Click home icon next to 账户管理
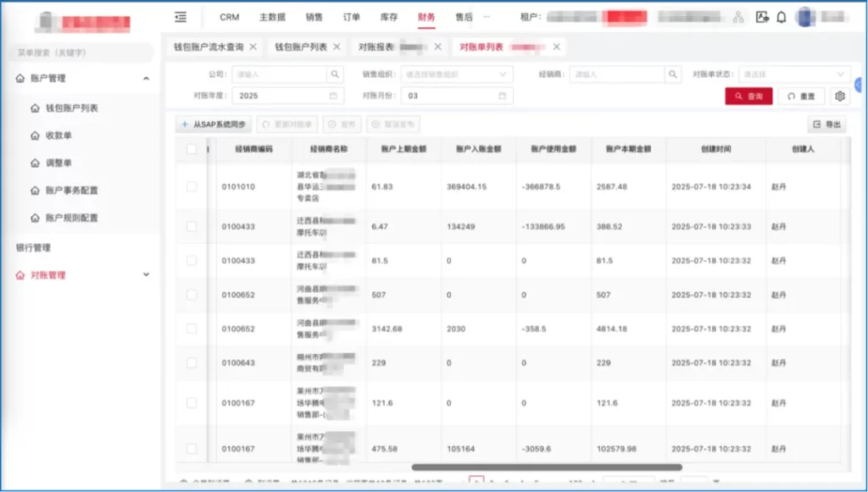This screenshot has width=868, height=492. (x=20, y=79)
